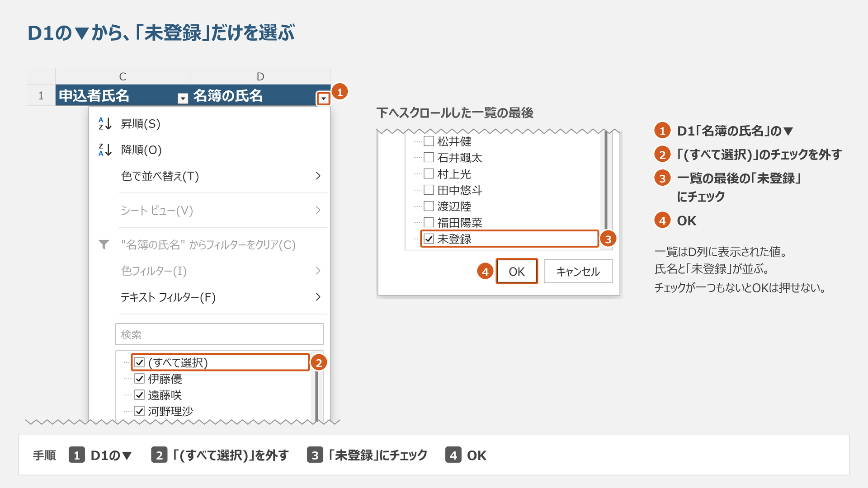Click the scrollbar of the scrolled filter list
868x488 pixels.
tap(606, 181)
